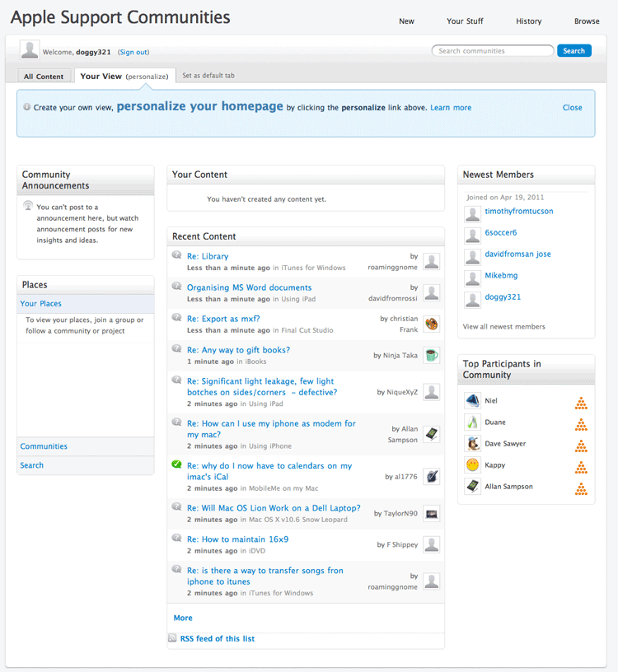This screenshot has width=618, height=672.
Task: Click doggy321's profile avatar next to Welcome
Action: pos(30,50)
